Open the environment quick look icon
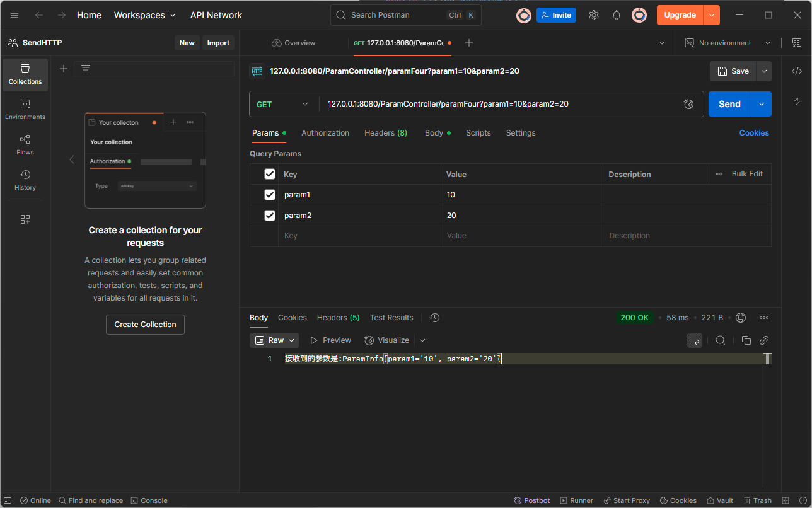 tap(796, 43)
